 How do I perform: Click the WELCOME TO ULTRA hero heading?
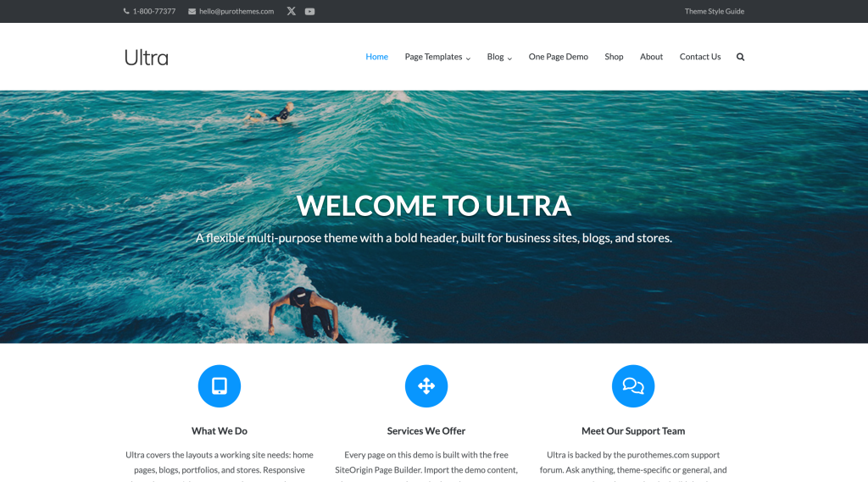(x=434, y=206)
